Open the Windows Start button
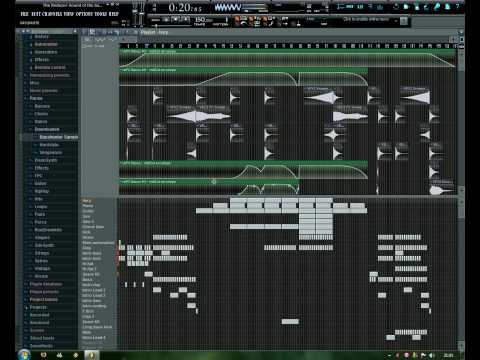480x360 pixels. click(24, 355)
